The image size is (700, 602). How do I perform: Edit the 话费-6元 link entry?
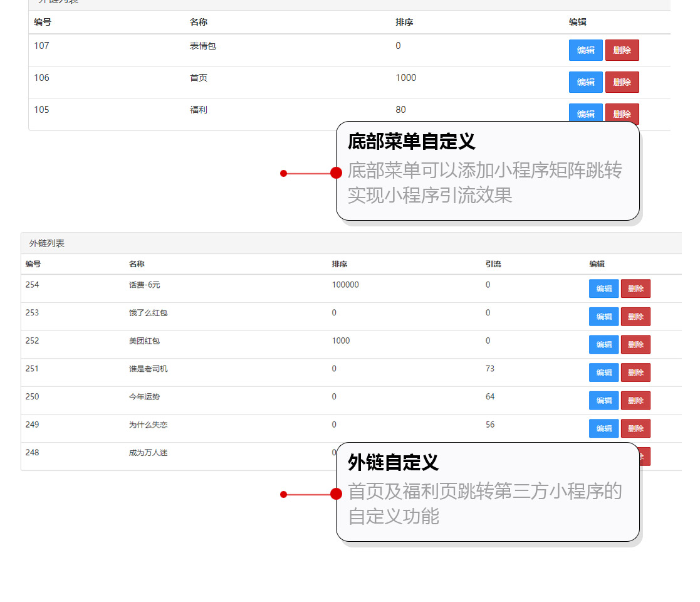[603, 288]
